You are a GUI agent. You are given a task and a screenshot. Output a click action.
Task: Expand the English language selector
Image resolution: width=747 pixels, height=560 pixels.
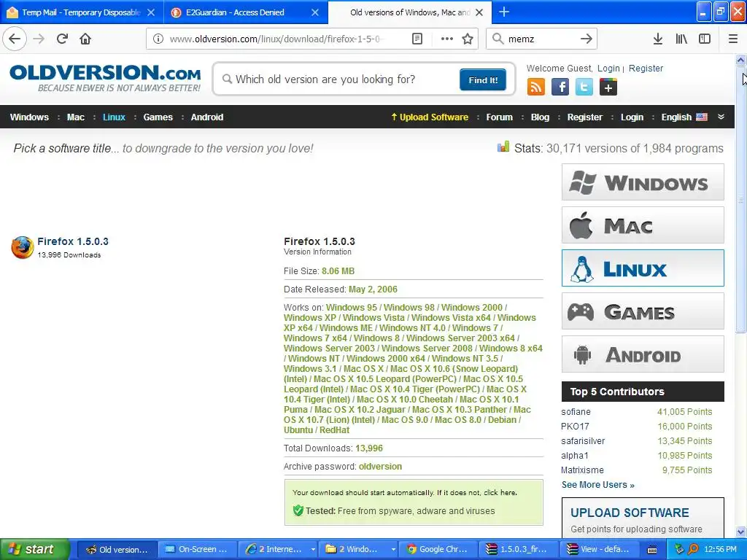[684, 117]
